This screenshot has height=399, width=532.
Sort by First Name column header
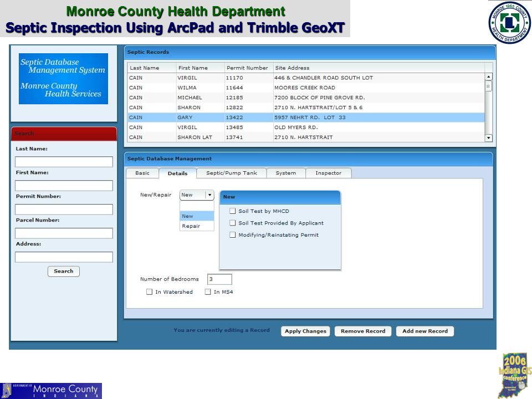pyautogui.click(x=200, y=68)
